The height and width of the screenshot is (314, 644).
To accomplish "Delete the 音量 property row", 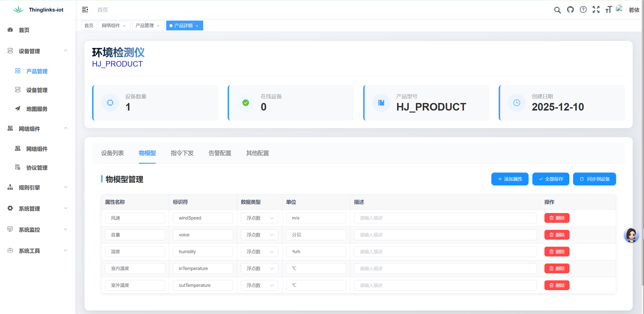I will tap(557, 235).
